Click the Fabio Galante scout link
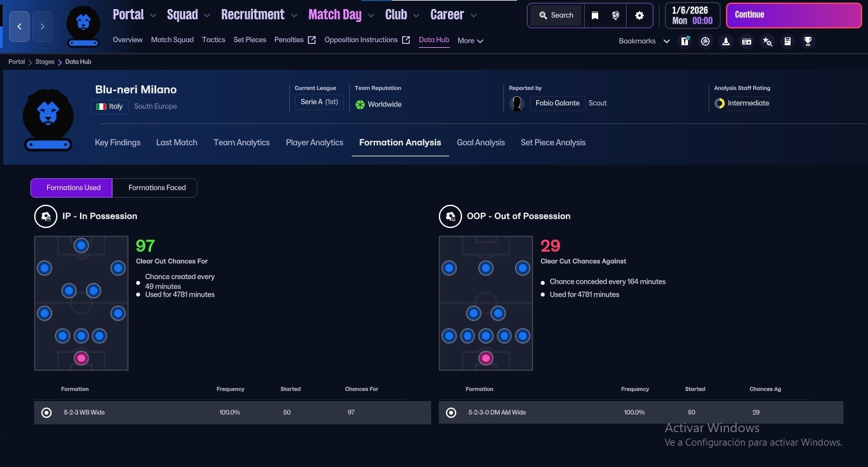Screen dimensions: 868x467 coord(558,103)
